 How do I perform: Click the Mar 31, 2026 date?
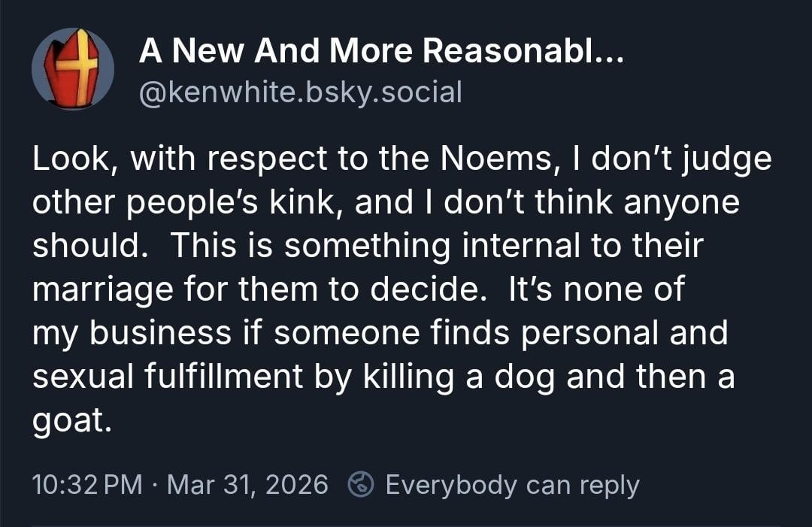click(x=247, y=485)
